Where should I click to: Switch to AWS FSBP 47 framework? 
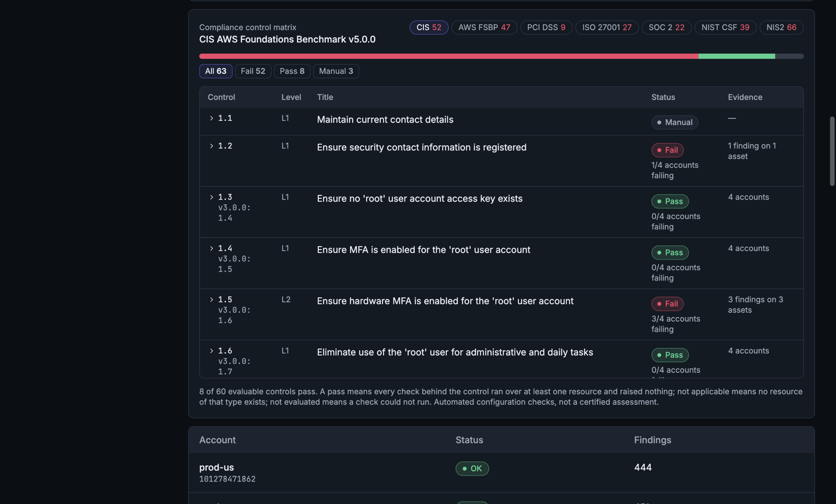coord(484,27)
